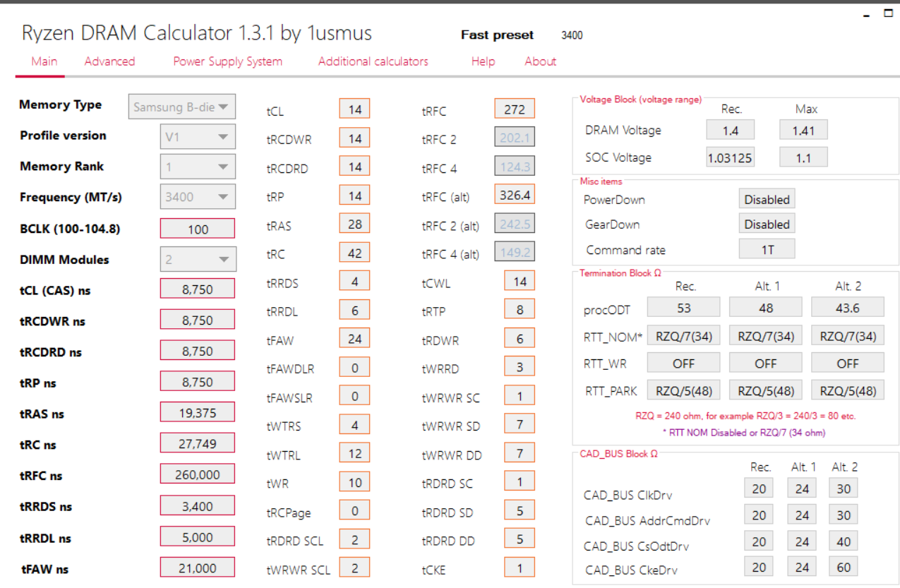Expand the Profile version dropdown
Screen dimensions: 900x588
(x=198, y=137)
